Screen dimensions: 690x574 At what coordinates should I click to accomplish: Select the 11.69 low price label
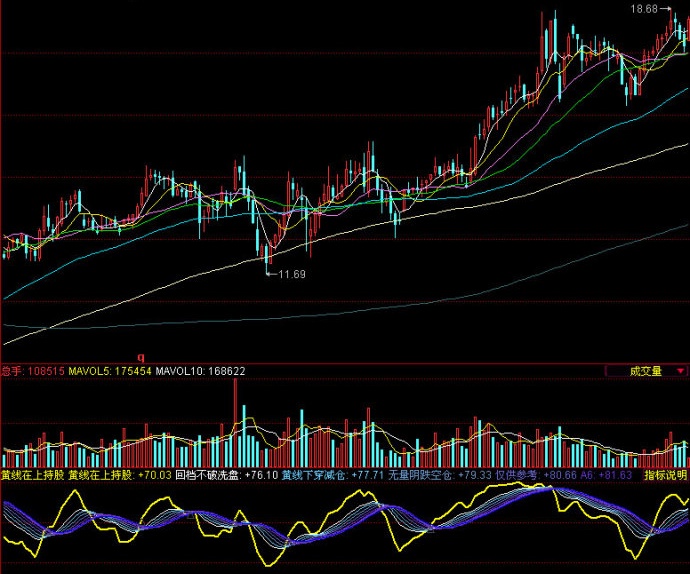(x=292, y=274)
